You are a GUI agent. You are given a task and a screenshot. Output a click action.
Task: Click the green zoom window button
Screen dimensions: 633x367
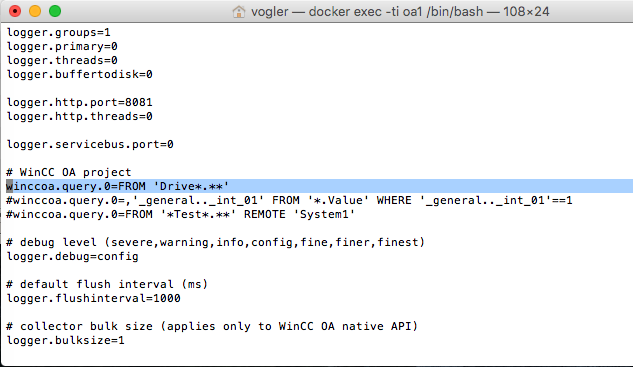pos(55,11)
